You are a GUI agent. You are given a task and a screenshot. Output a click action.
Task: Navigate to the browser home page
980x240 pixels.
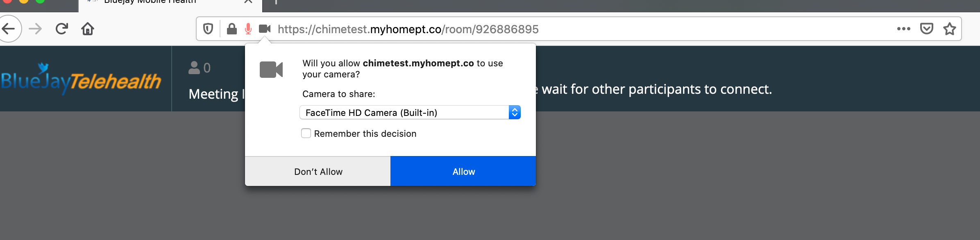(87, 29)
